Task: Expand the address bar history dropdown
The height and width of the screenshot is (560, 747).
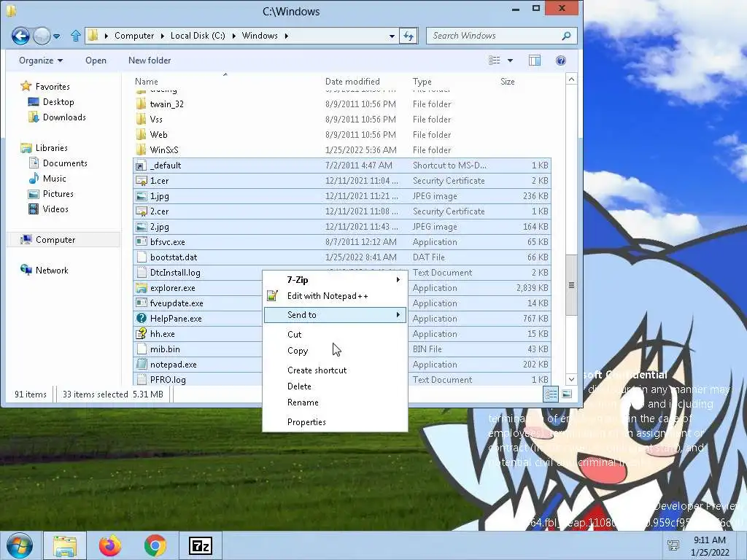Action: click(x=392, y=36)
